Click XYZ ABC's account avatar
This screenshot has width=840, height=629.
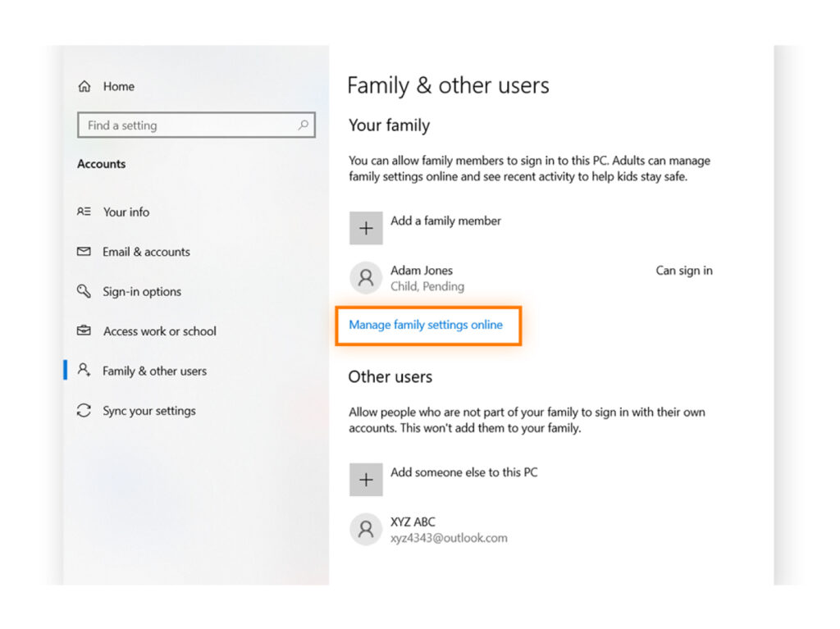(366, 529)
